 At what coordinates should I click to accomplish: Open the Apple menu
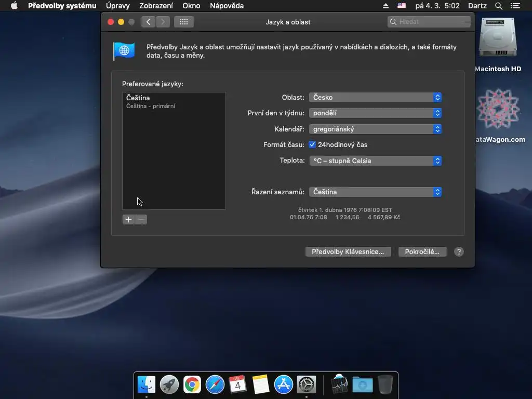[x=14, y=6]
